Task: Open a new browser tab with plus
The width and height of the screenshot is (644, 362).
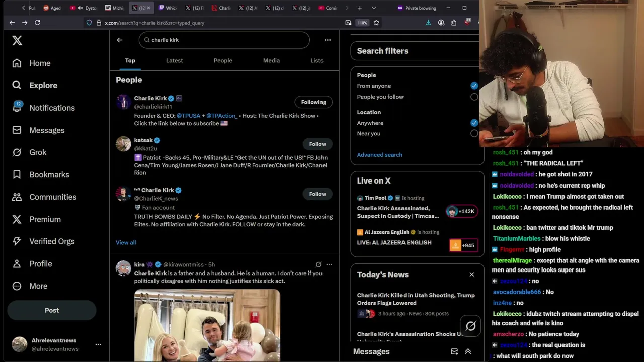Action: 360,8
